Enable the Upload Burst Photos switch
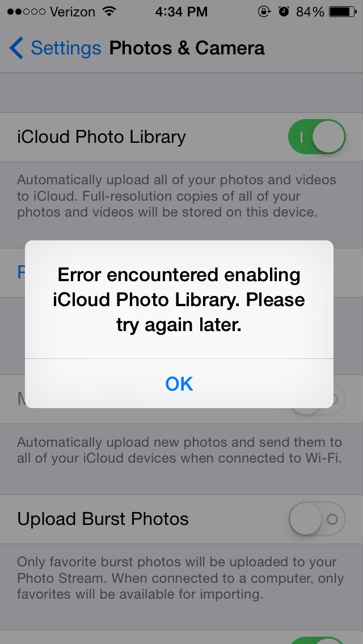This screenshot has width=363, height=644. click(316, 519)
